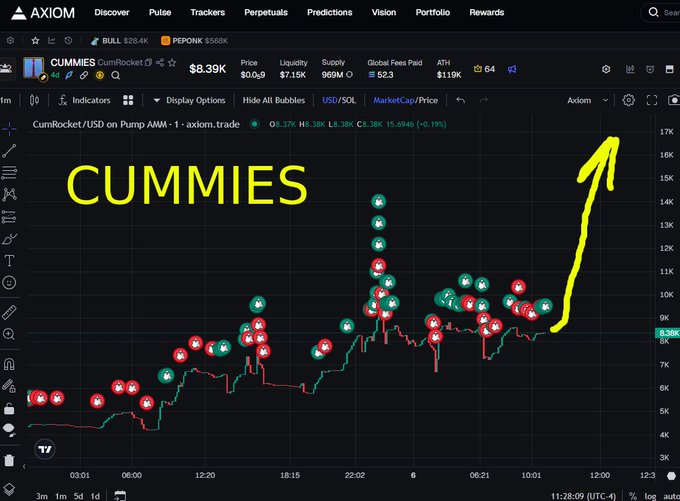Expand the Axiom layout dropdown

click(x=587, y=101)
